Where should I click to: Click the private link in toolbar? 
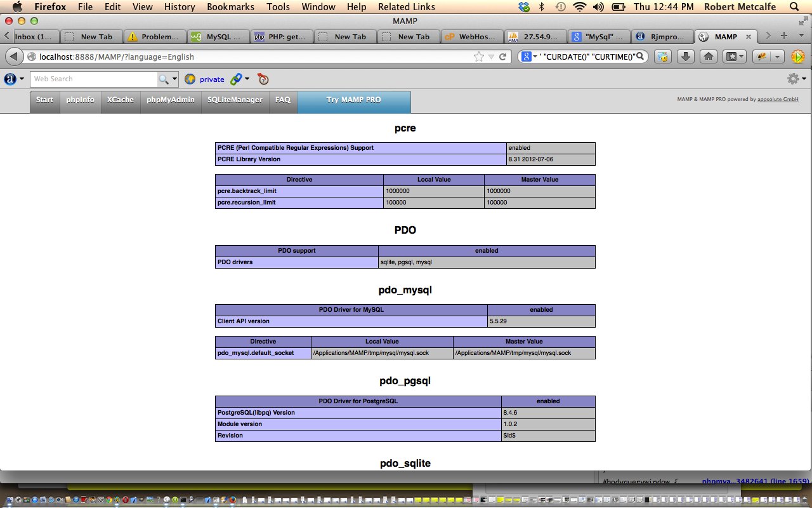pos(212,79)
